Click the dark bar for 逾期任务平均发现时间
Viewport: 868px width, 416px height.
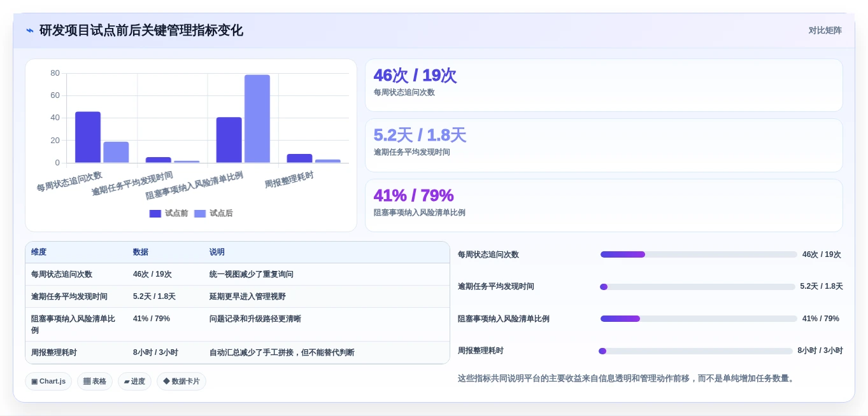click(x=159, y=160)
